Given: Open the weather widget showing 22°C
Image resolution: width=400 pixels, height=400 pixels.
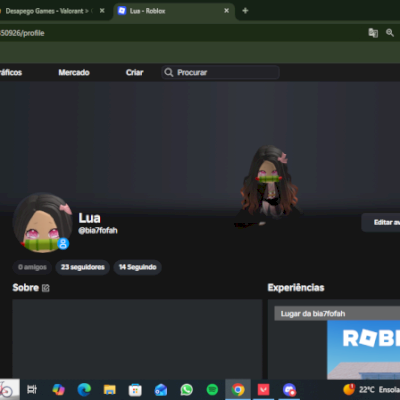Looking at the screenshot, I should click(x=371, y=389).
